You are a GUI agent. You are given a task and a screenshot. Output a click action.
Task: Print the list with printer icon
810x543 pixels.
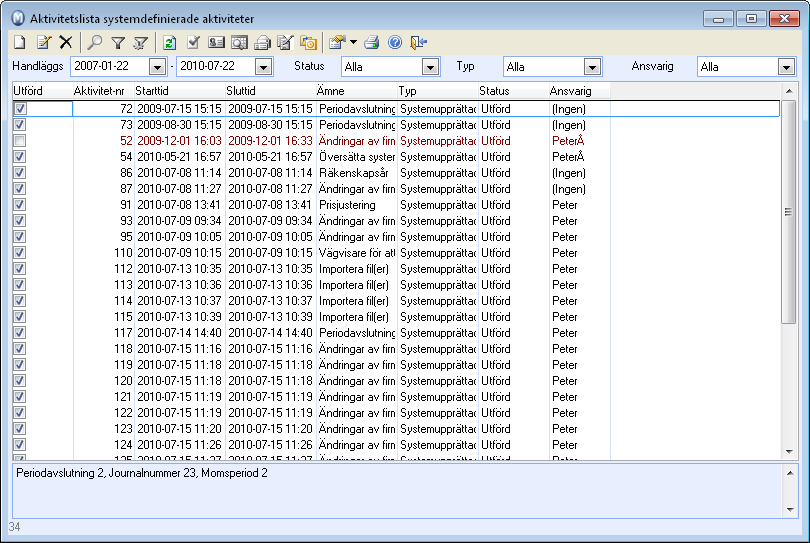click(x=371, y=42)
